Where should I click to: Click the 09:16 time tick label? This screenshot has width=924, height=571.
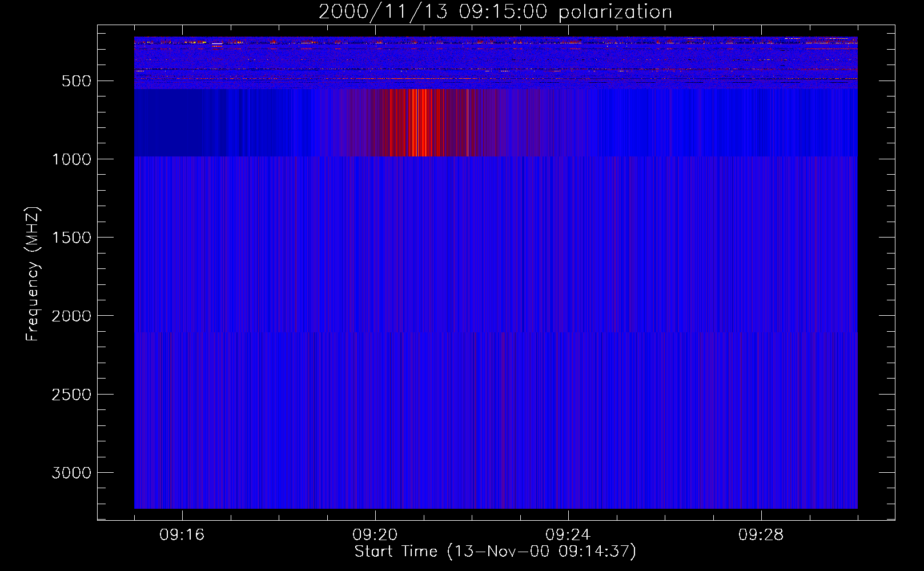click(182, 535)
